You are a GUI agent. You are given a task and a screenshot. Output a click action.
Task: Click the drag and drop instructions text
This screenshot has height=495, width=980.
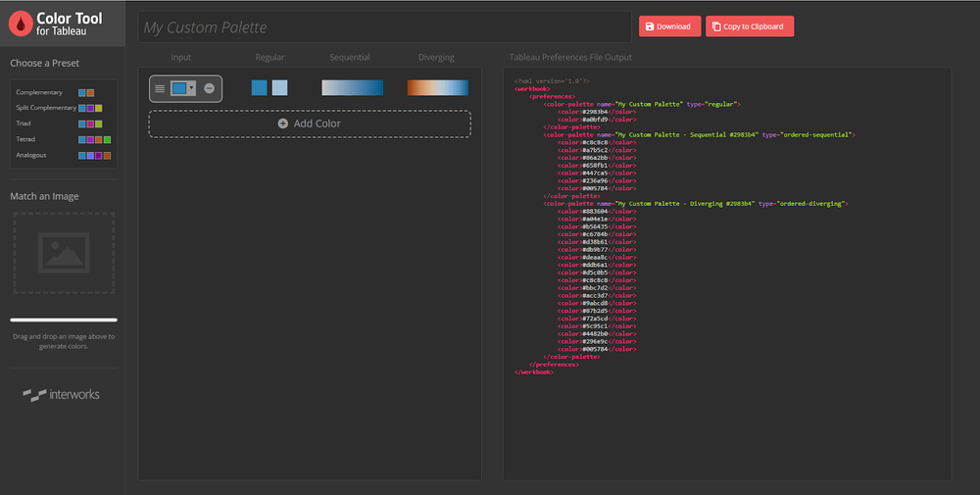tap(64, 341)
